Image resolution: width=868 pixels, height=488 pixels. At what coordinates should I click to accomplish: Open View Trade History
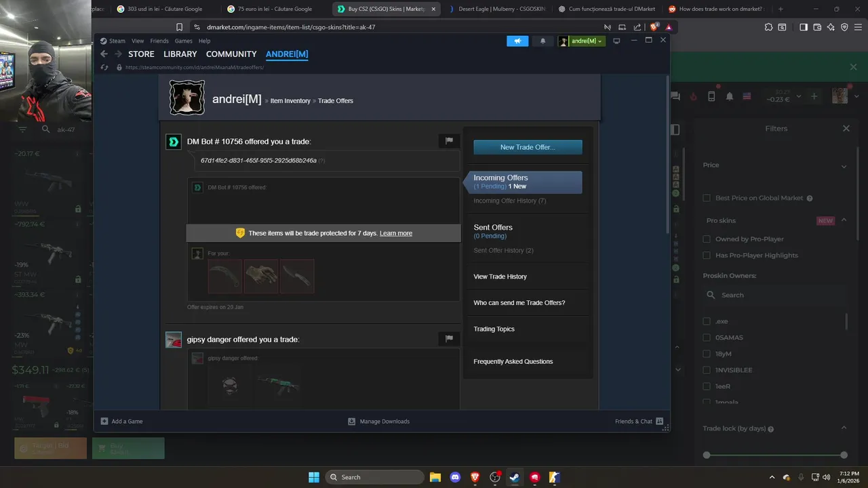tap(500, 277)
